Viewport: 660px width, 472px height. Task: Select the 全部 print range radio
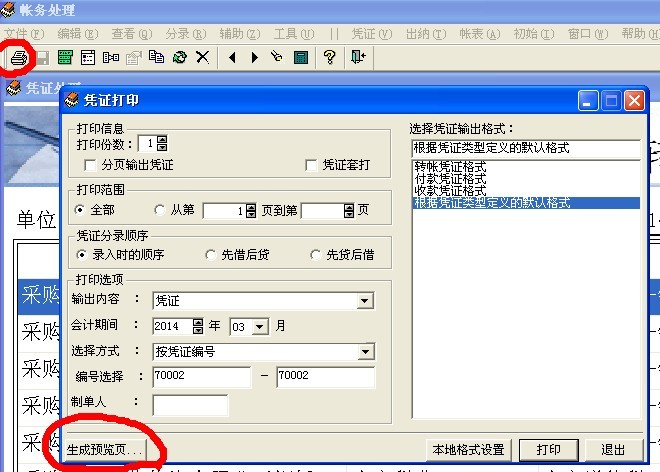pyautogui.click(x=80, y=210)
